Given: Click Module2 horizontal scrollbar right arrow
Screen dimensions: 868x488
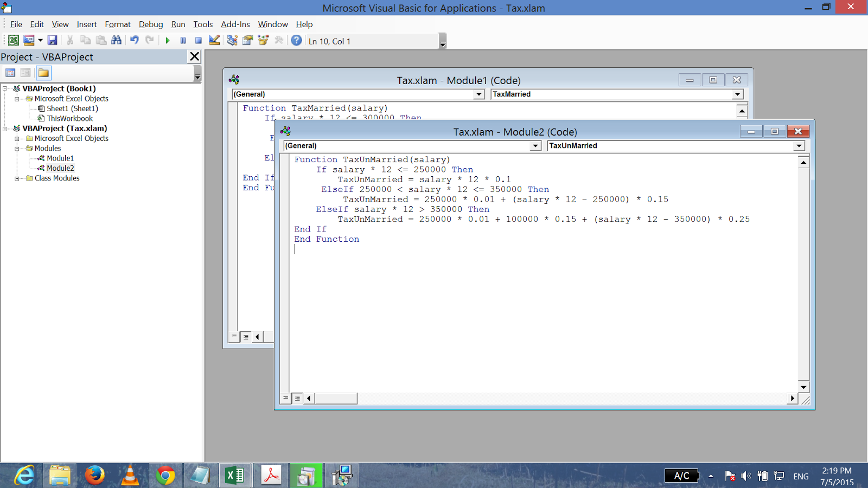Looking at the screenshot, I should point(793,399).
